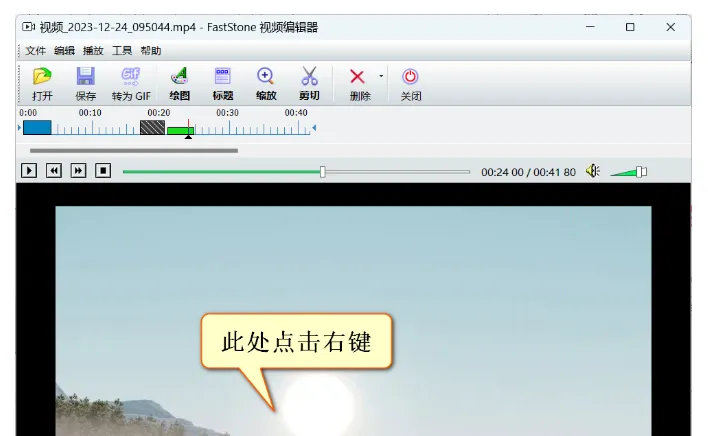Close the video with 关闭 power icon

point(410,84)
